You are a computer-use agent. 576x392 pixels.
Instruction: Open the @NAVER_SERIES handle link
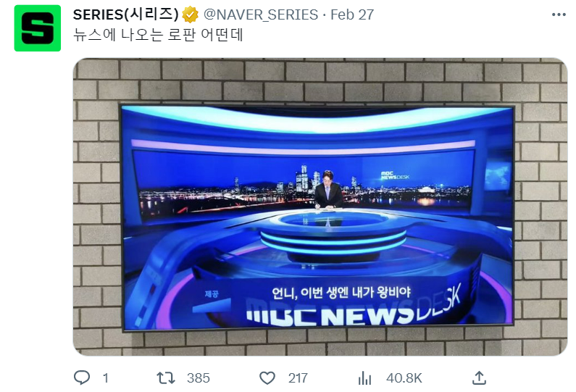pos(261,14)
